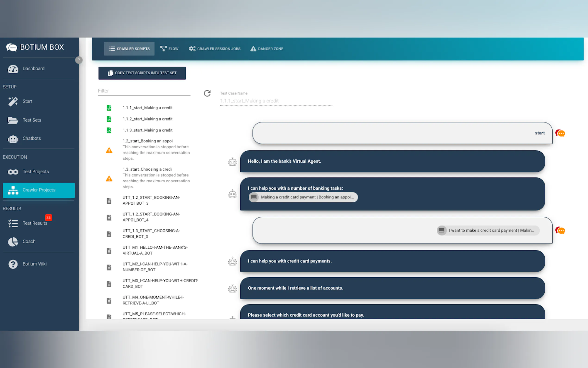Collapse the sidebar with the round arrow
The image size is (588, 368).
[79, 60]
